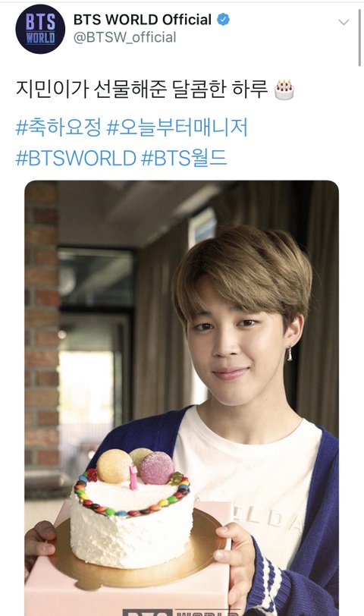
Task: Click the vertical scrollbar on the right edge
Action: click(x=359, y=37)
